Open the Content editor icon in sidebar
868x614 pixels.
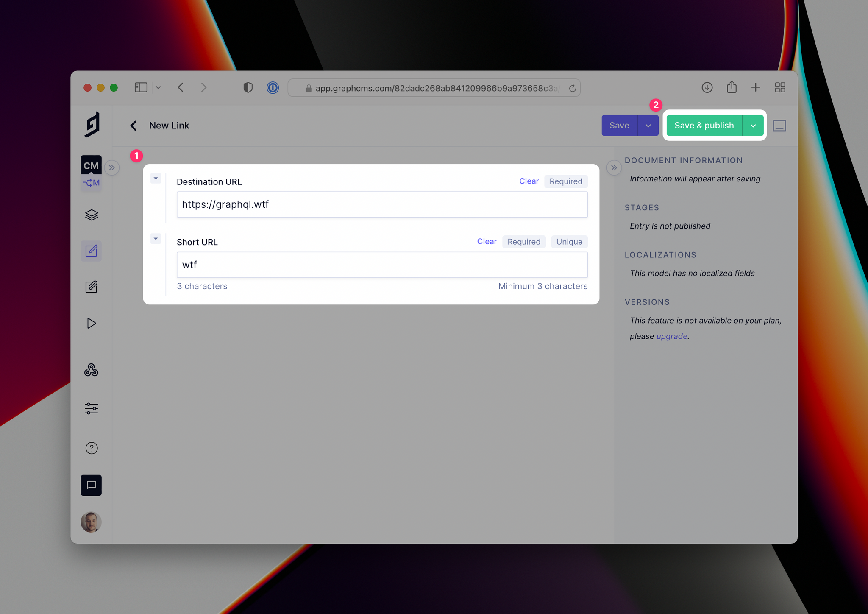[91, 251]
